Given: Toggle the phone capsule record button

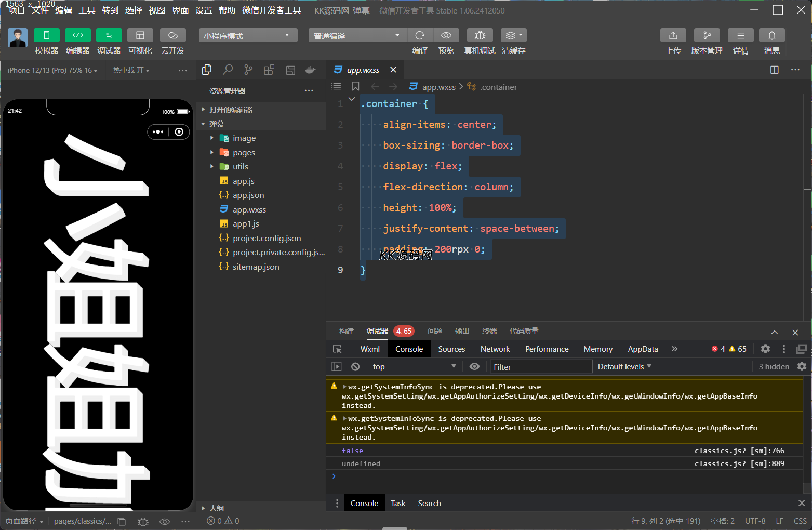Looking at the screenshot, I should [x=179, y=132].
